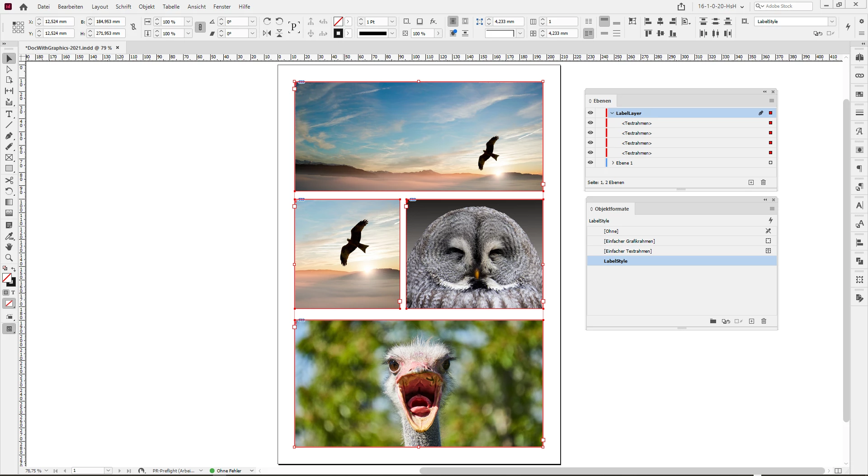Hide the first Textrahmen item's eye icon

point(590,123)
